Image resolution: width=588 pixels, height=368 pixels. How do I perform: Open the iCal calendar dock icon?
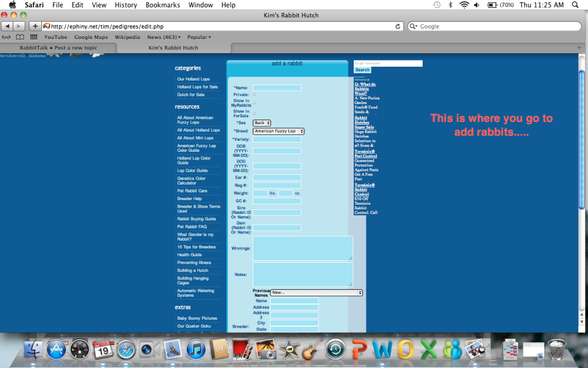pyautogui.click(x=103, y=350)
